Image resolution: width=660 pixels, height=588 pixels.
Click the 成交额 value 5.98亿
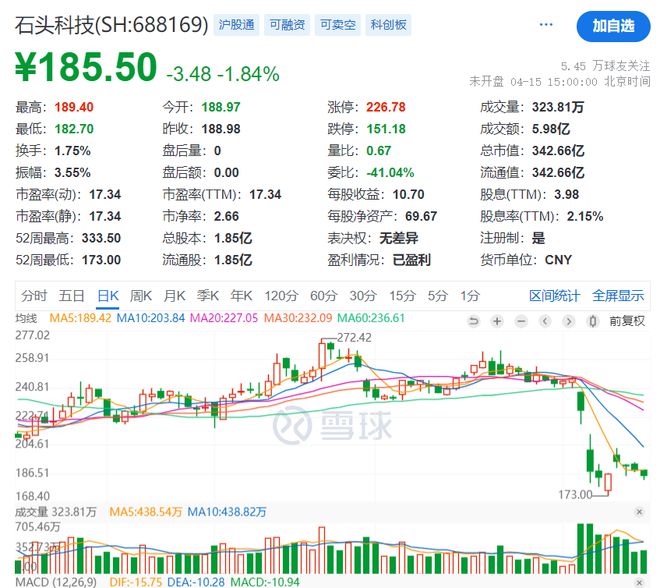(x=551, y=129)
